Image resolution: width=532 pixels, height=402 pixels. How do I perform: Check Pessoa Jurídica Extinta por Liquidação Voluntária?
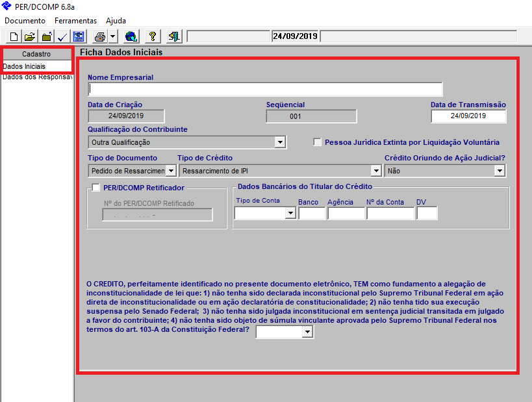[x=318, y=142]
